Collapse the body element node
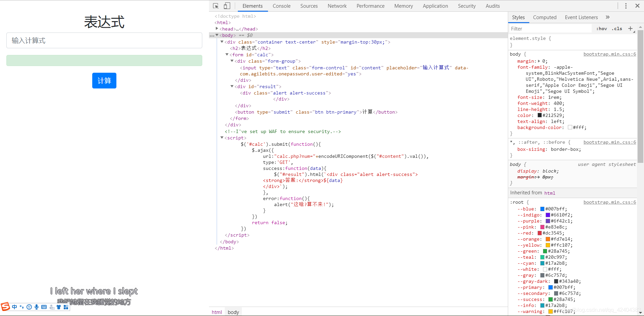Screen dimensions: 644x316 [x=217, y=35]
